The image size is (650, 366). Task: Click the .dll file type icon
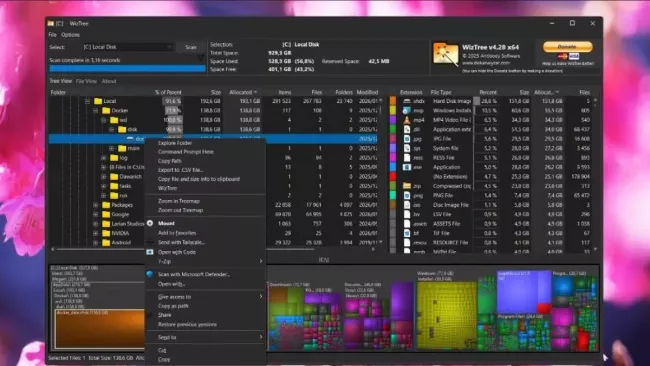(407, 129)
